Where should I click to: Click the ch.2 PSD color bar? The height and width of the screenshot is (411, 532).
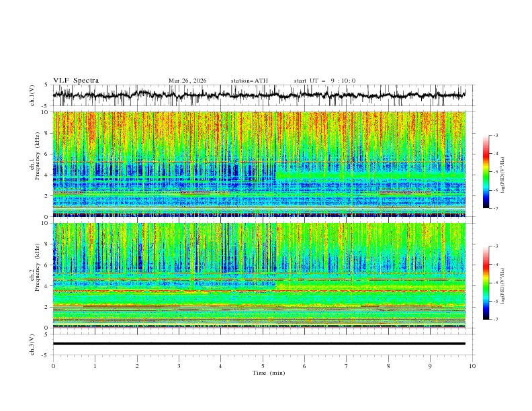486,283
